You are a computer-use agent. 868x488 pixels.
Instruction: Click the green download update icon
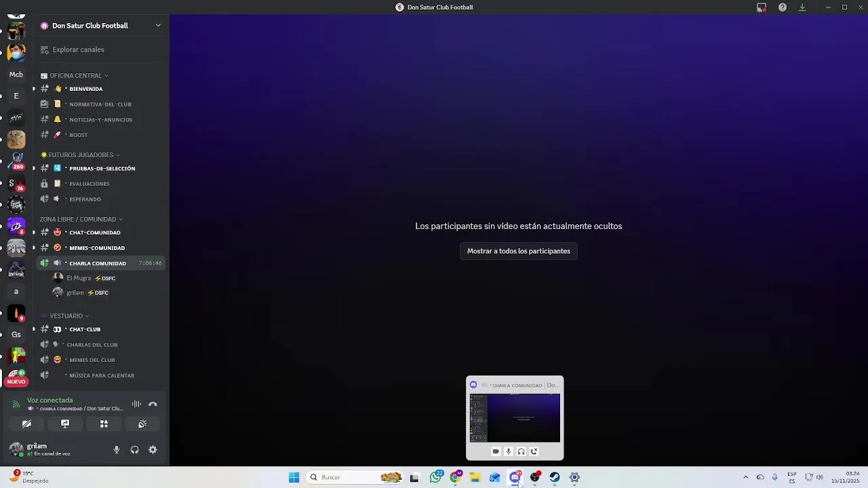(802, 7)
